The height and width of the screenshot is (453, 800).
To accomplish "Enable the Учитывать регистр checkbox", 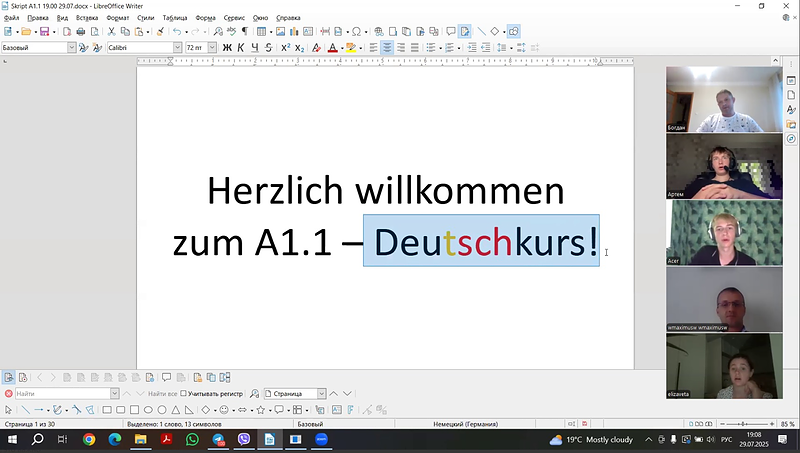I will [184, 394].
